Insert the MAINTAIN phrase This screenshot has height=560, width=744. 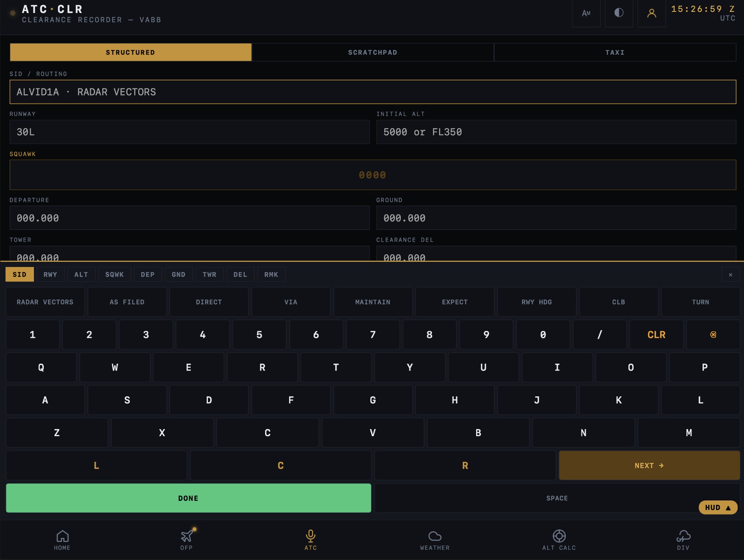[x=373, y=302]
